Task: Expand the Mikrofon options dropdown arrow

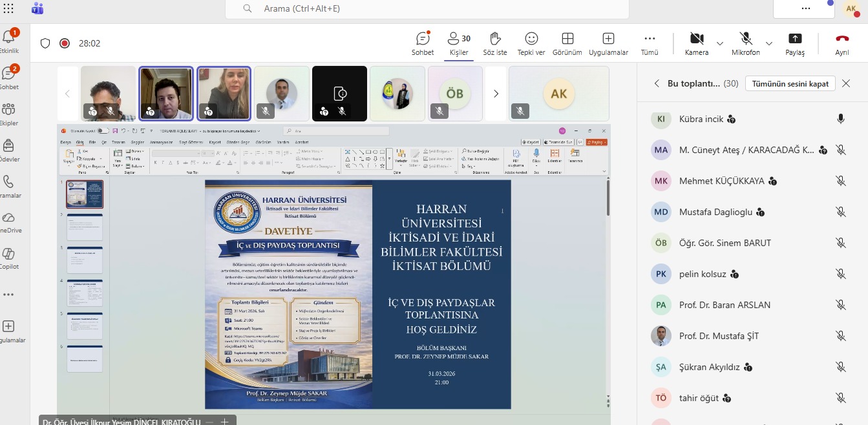Action: (769, 43)
